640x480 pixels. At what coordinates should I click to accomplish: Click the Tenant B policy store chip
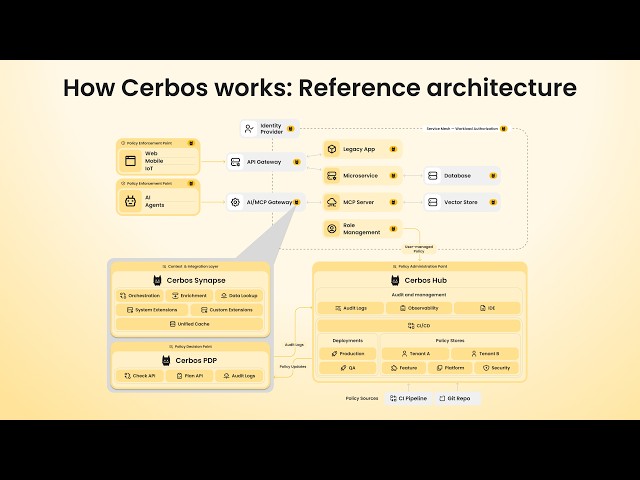pos(485,353)
